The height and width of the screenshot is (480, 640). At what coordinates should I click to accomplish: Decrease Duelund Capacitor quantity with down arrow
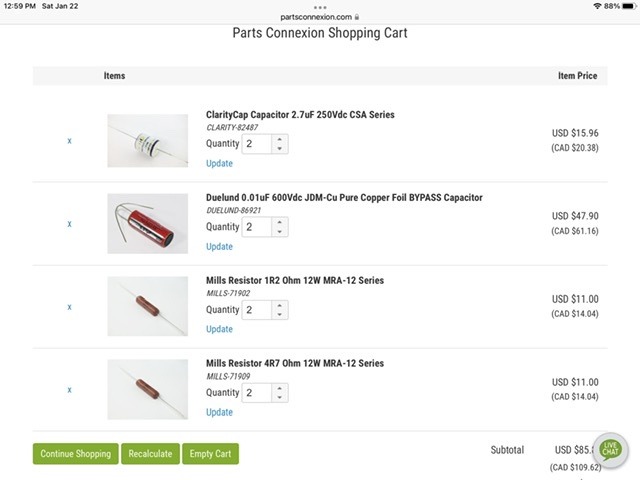coord(280,232)
